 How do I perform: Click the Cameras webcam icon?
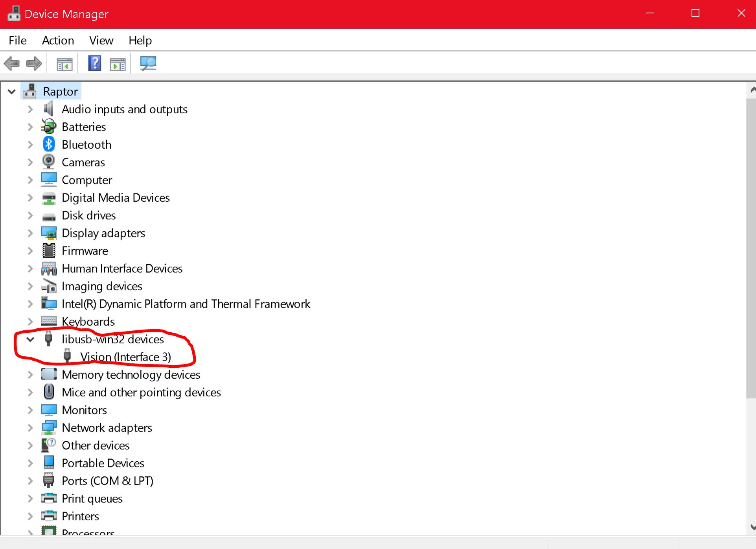(49, 162)
